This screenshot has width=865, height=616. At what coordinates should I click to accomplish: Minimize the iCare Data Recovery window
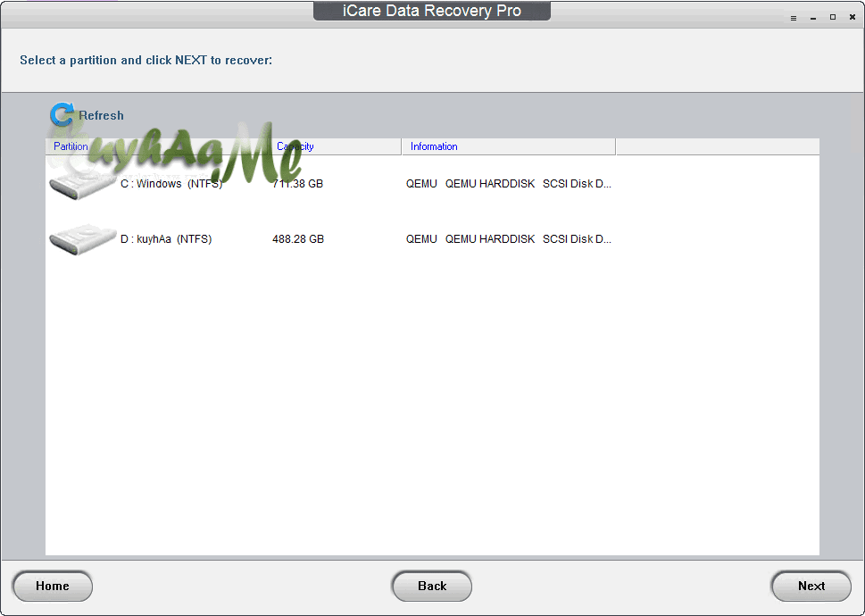tap(813, 18)
